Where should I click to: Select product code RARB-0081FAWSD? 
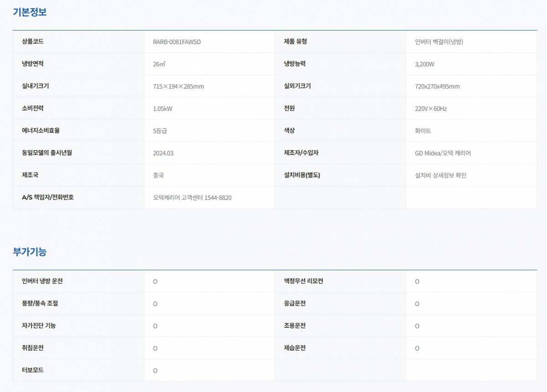177,42
